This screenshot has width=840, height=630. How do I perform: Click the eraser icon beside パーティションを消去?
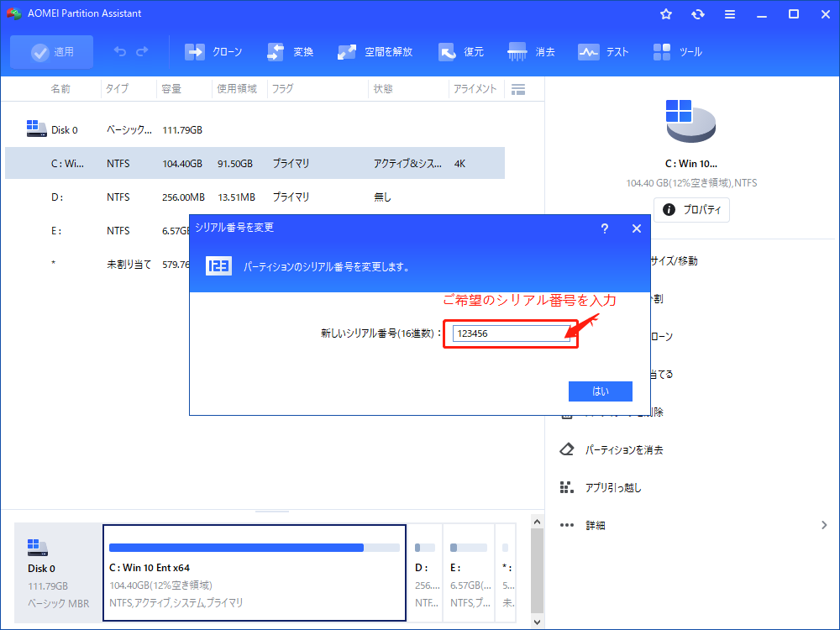pyautogui.click(x=567, y=449)
